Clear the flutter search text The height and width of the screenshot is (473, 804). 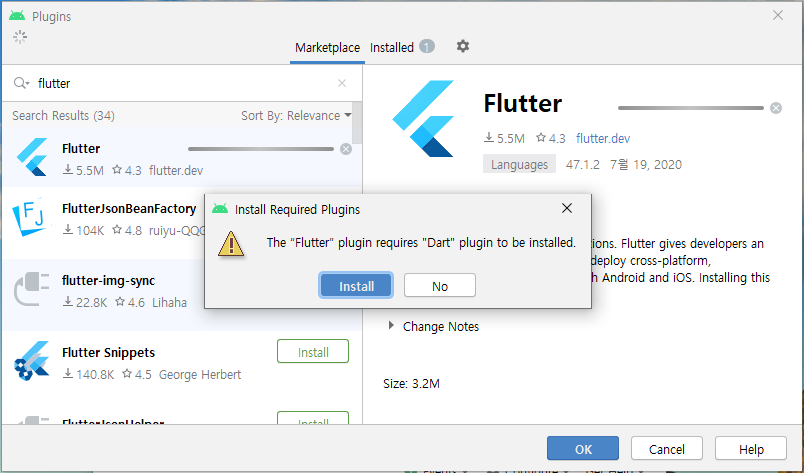(342, 83)
